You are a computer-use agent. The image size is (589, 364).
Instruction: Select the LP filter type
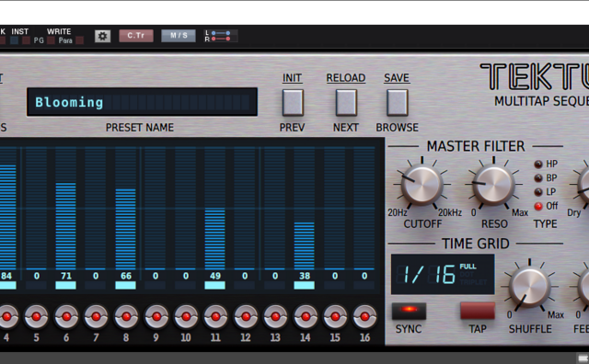pos(538,192)
